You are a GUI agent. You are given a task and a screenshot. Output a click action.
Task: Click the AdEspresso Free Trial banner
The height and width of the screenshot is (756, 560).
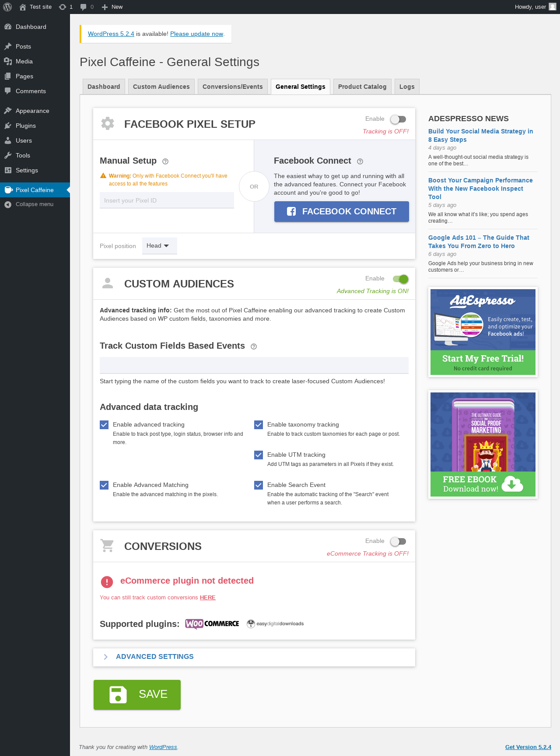(x=483, y=332)
